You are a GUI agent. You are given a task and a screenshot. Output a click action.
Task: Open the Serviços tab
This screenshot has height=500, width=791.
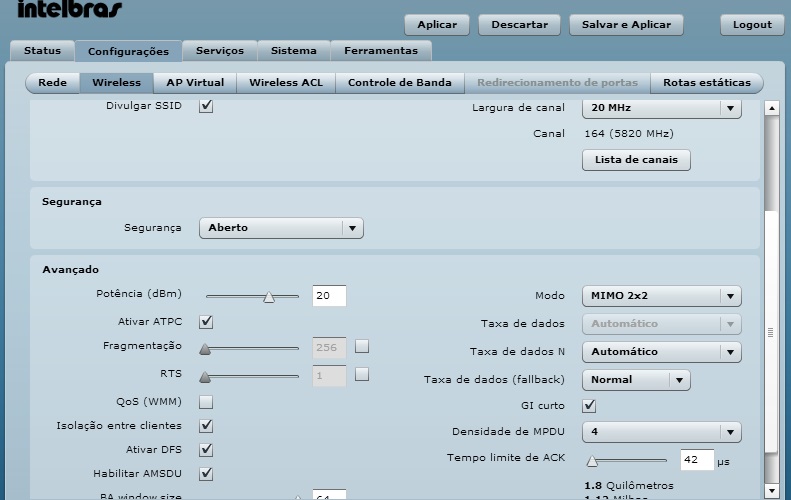tap(219, 51)
